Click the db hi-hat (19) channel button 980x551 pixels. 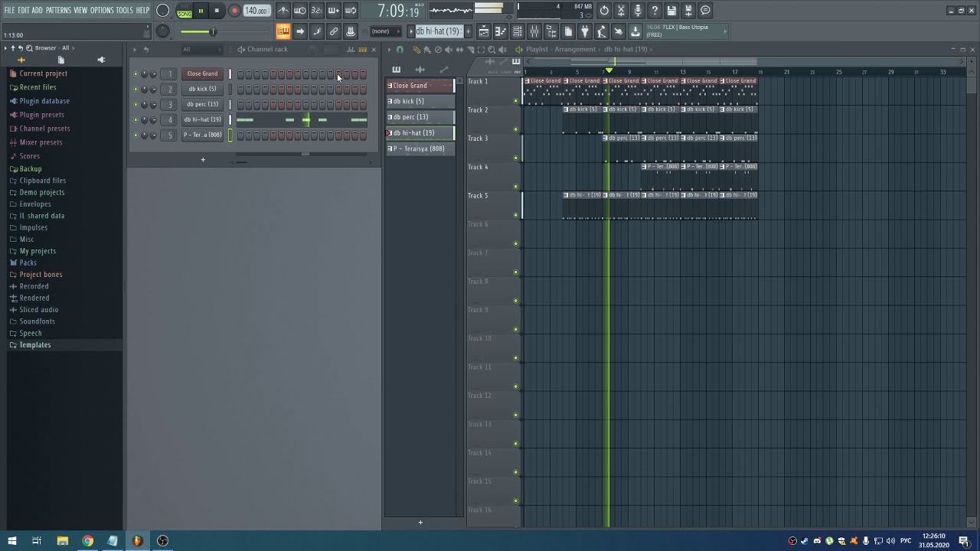(x=202, y=120)
